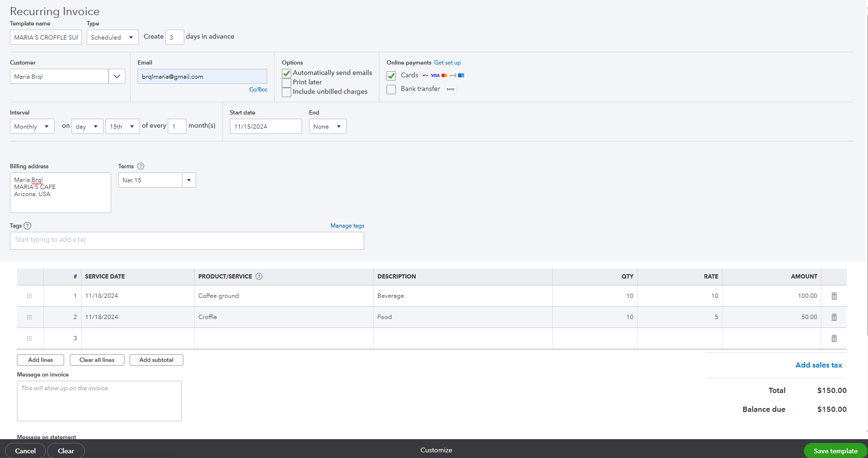This screenshot has width=868, height=458.
Task: Open the Product/Service help icon
Action: (x=259, y=277)
